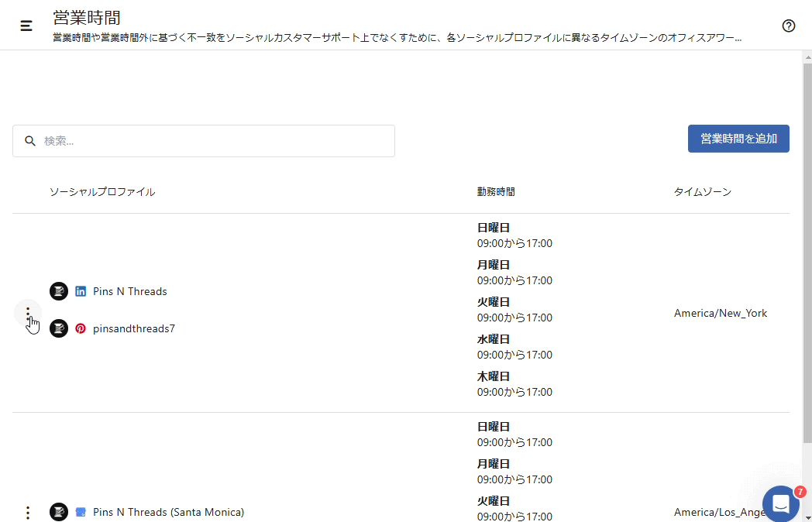The width and height of the screenshot is (812, 522).
Task: Click the America/New_York timezone cell
Action: tap(721, 313)
